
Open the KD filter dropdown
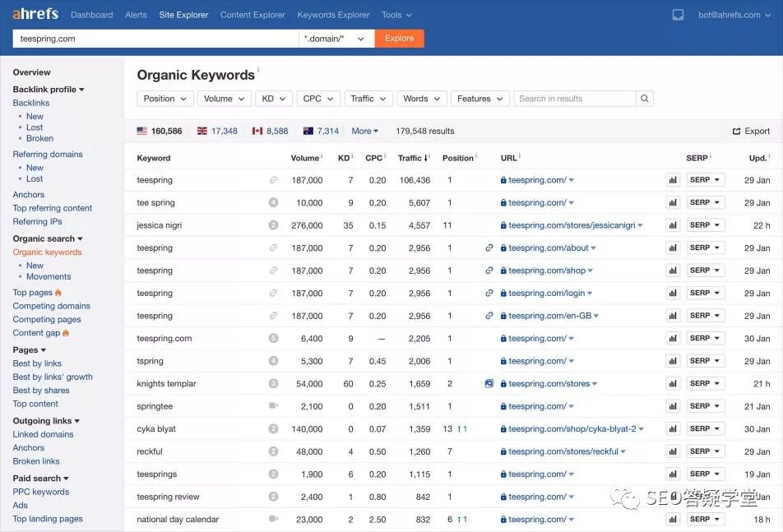click(274, 99)
